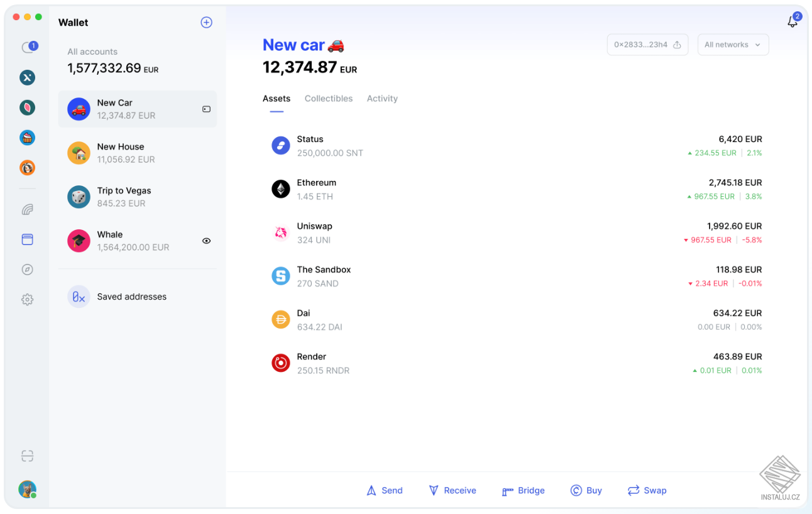Click the Uniswap unicorn logo

280,232
